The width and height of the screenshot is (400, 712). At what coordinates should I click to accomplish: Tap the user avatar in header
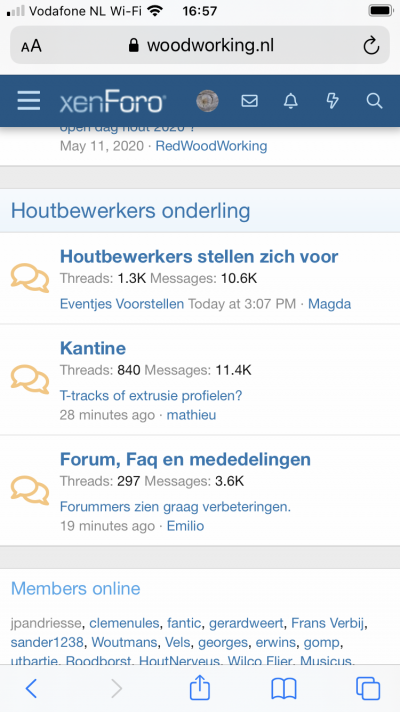coord(207,101)
